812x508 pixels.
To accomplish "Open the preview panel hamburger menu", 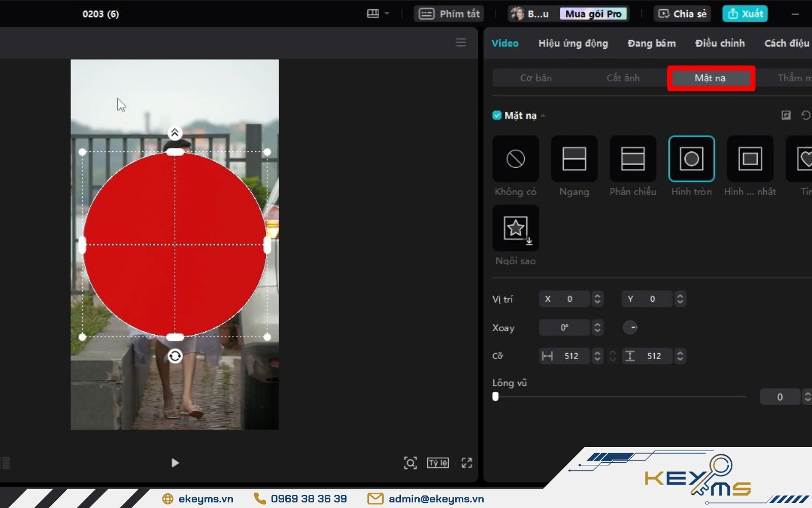I will point(460,43).
